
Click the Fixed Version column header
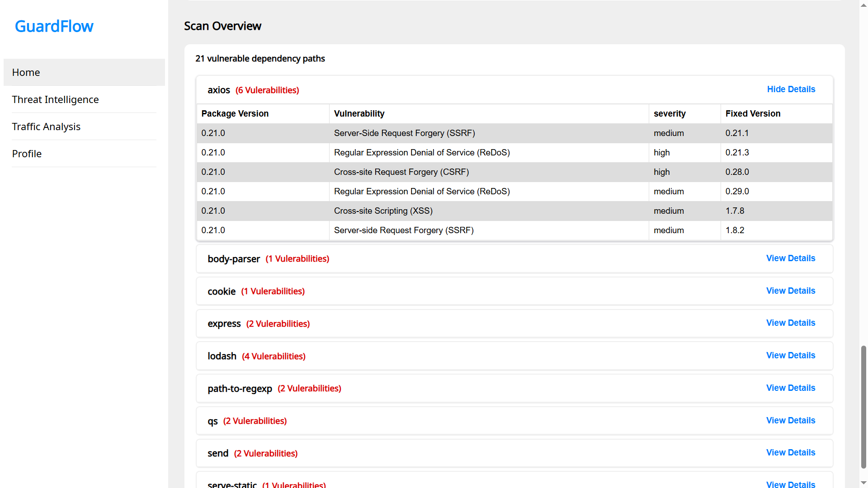pyautogui.click(x=753, y=113)
